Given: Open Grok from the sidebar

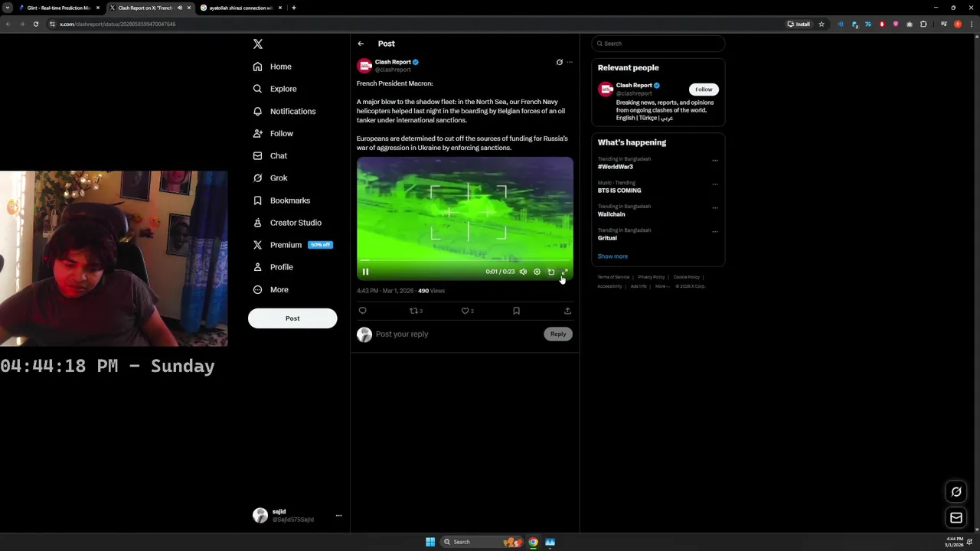Looking at the screenshot, I should tap(270, 178).
